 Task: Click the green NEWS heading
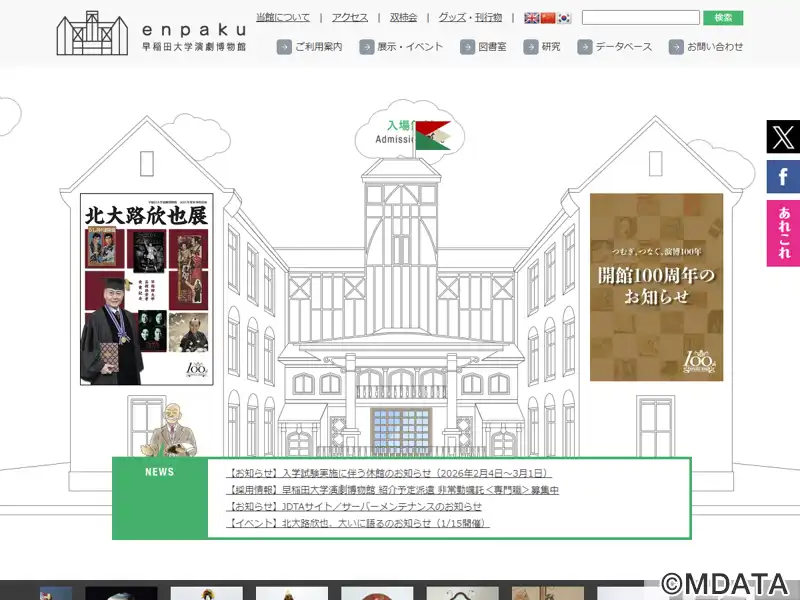[160, 472]
